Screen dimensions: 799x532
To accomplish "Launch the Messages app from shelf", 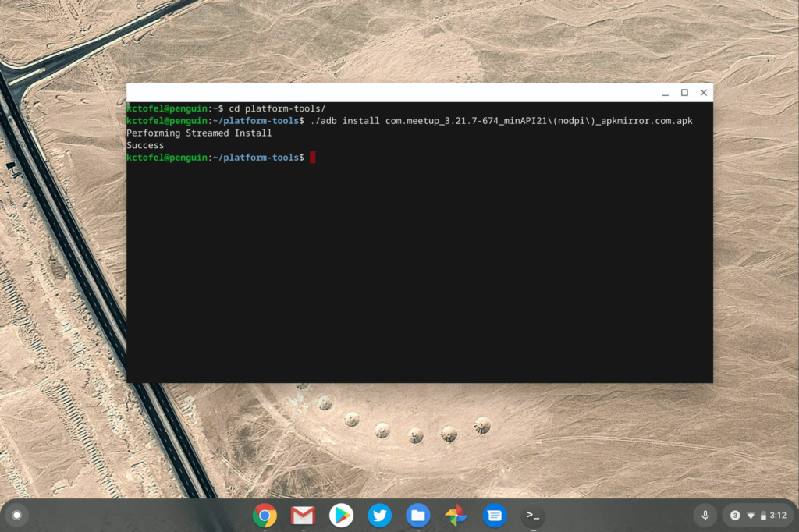I will point(494,516).
